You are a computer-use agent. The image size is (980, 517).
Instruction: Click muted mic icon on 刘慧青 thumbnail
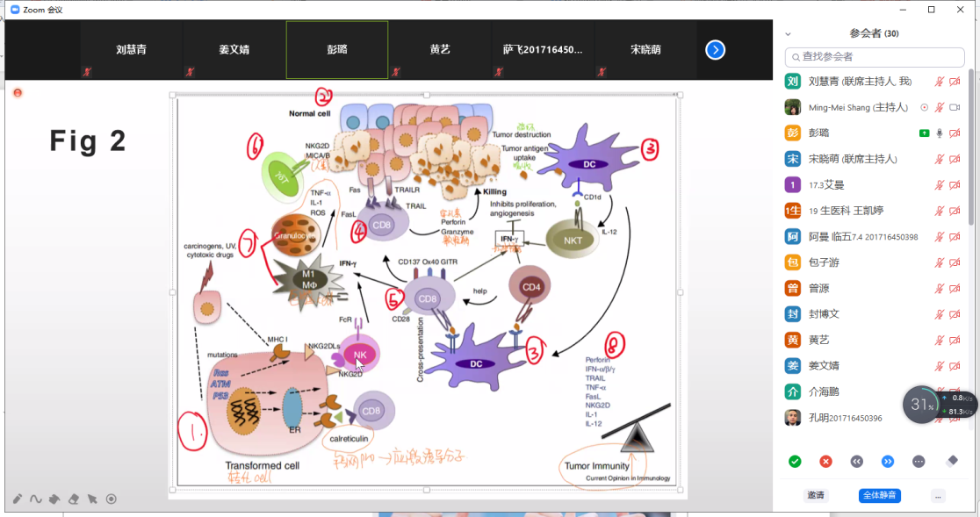pyautogui.click(x=87, y=72)
